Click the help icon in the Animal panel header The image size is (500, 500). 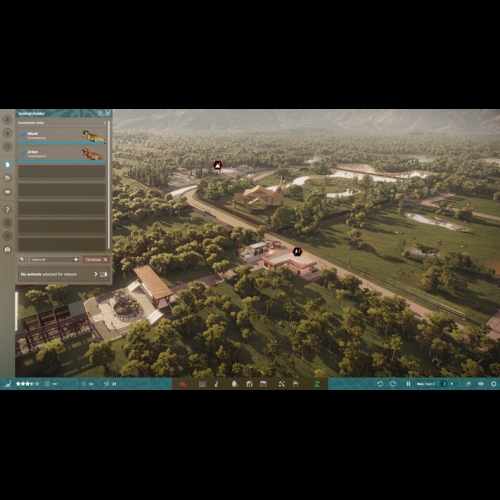[100, 113]
